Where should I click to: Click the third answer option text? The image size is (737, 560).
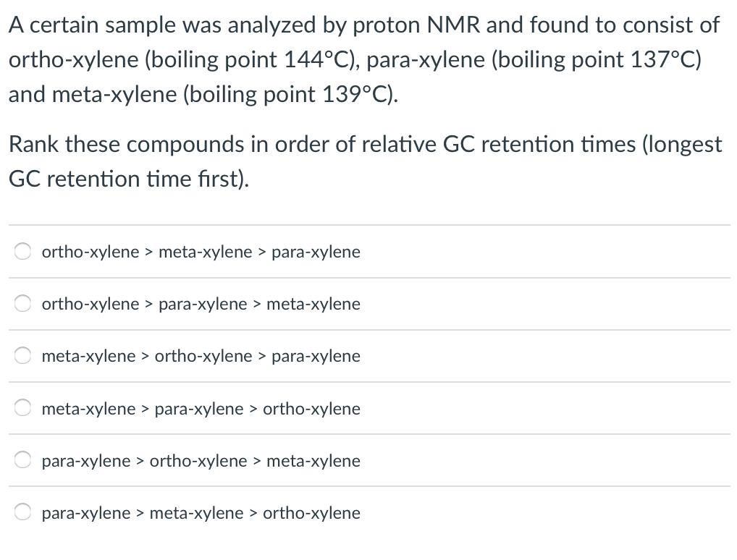(201, 356)
